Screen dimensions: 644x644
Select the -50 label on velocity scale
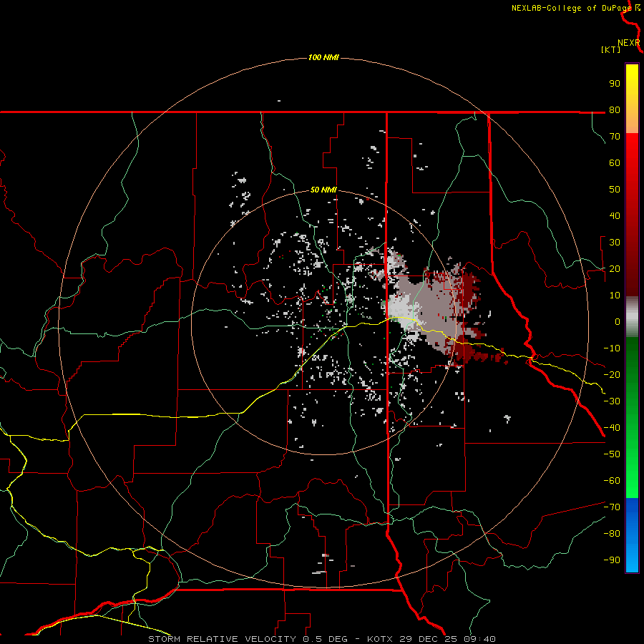pyautogui.click(x=612, y=454)
